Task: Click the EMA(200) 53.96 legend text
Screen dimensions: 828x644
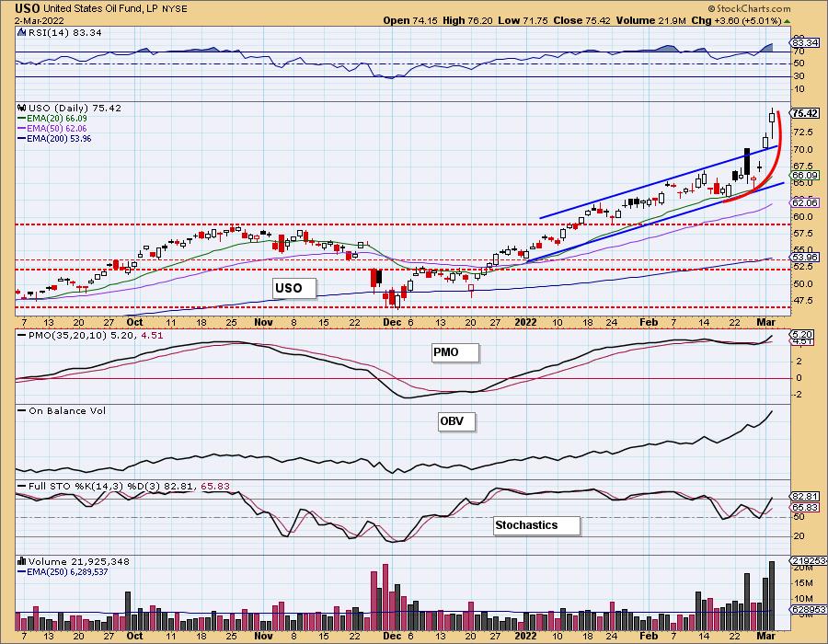Action: tap(59, 138)
